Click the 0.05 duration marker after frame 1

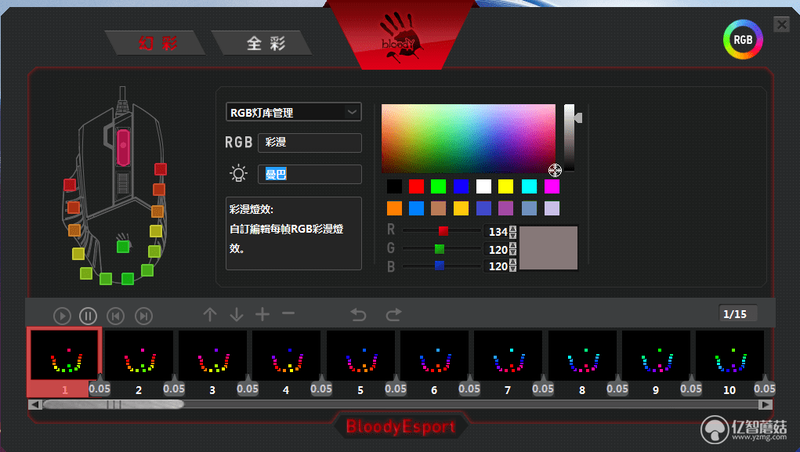pyautogui.click(x=99, y=388)
